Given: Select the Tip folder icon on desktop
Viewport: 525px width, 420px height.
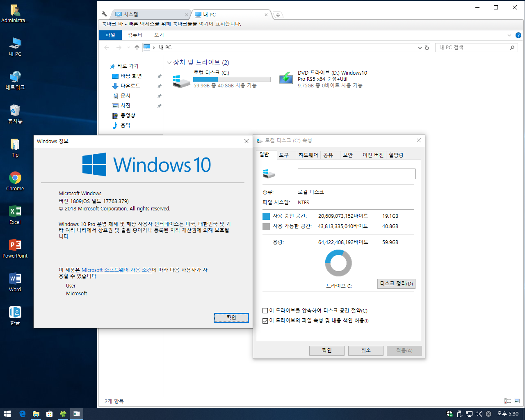Looking at the screenshot, I should (x=15, y=144).
